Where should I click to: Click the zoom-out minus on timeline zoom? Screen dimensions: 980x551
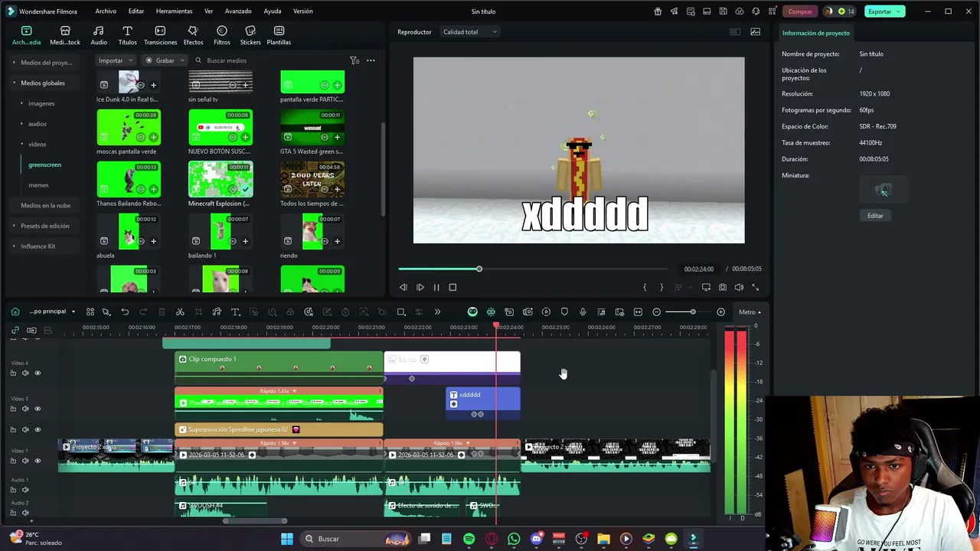(656, 312)
